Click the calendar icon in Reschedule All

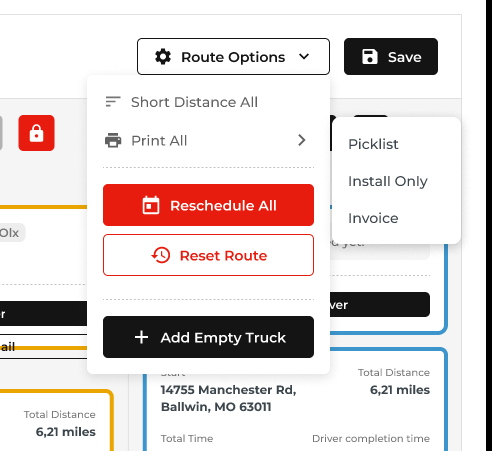pyautogui.click(x=151, y=205)
